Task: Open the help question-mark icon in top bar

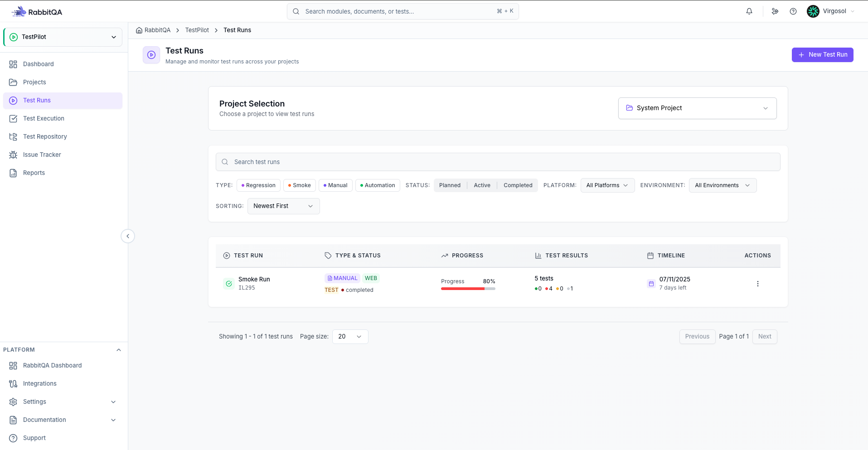Action: pos(793,11)
